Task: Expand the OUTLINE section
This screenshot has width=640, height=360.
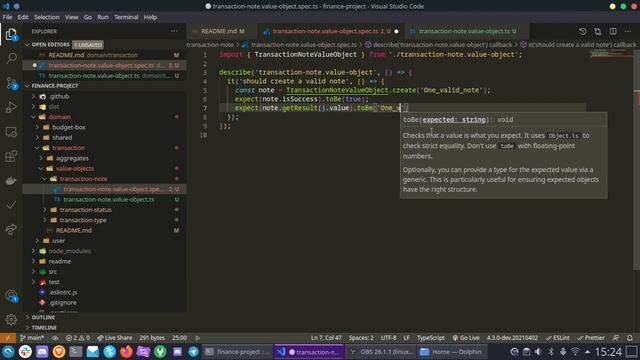Action: (x=27, y=317)
